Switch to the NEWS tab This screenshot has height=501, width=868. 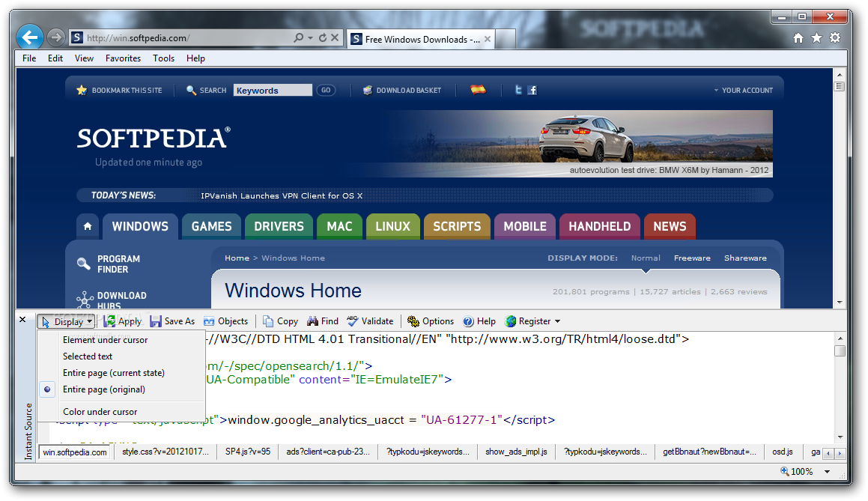[670, 226]
